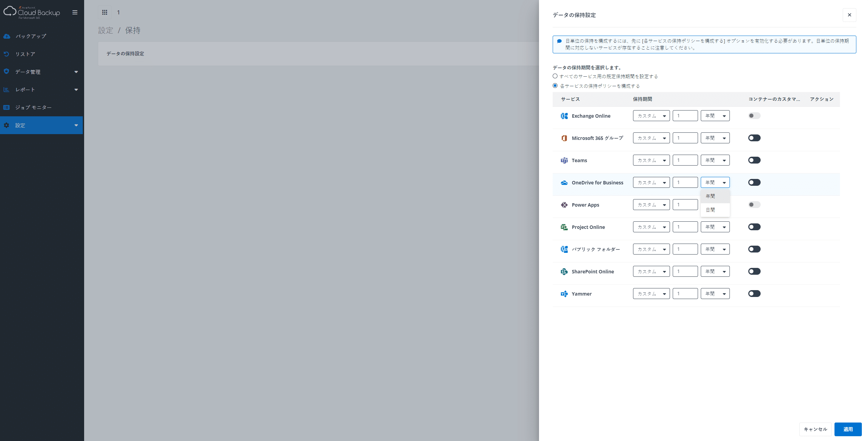
Task: Close the データの保持設定 panel
Action: pyautogui.click(x=850, y=15)
